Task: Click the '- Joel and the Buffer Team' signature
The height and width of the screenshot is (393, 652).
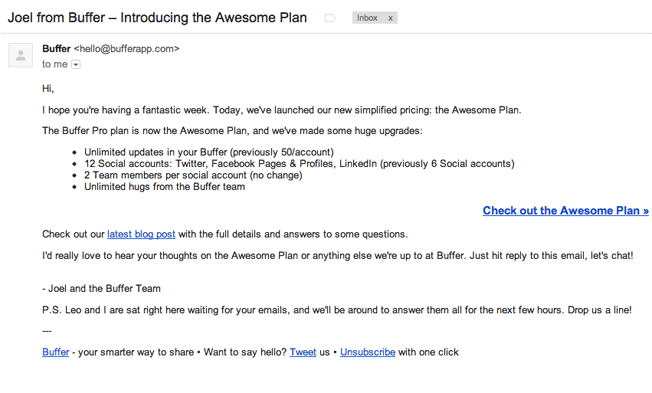Action: coord(101,288)
